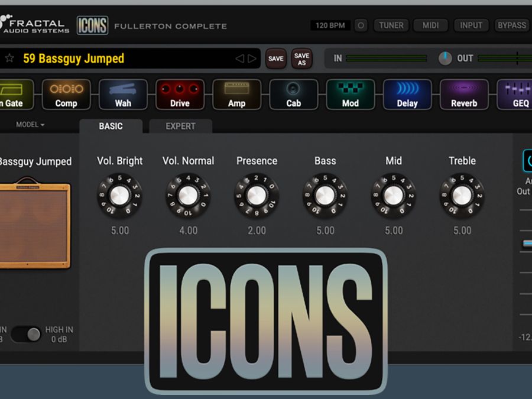Click the Bassguy amp cabinet image
This screenshot has height=399, width=532.
(35, 223)
